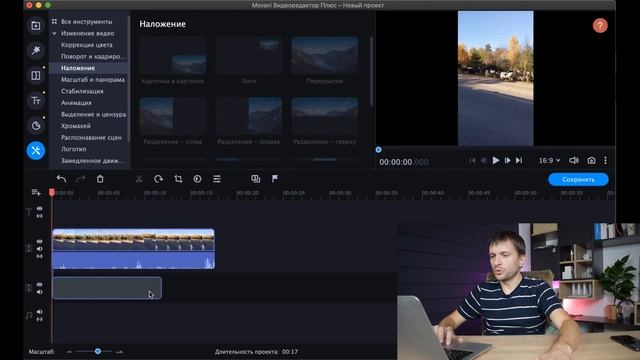Open the Transition wizard icon
The width and height of the screenshot is (640, 360).
256,179
